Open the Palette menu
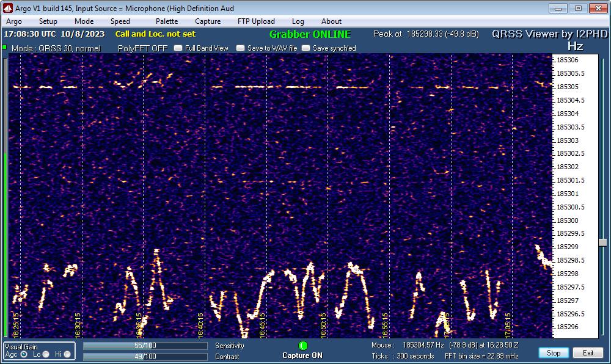611x364 pixels. click(167, 21)
